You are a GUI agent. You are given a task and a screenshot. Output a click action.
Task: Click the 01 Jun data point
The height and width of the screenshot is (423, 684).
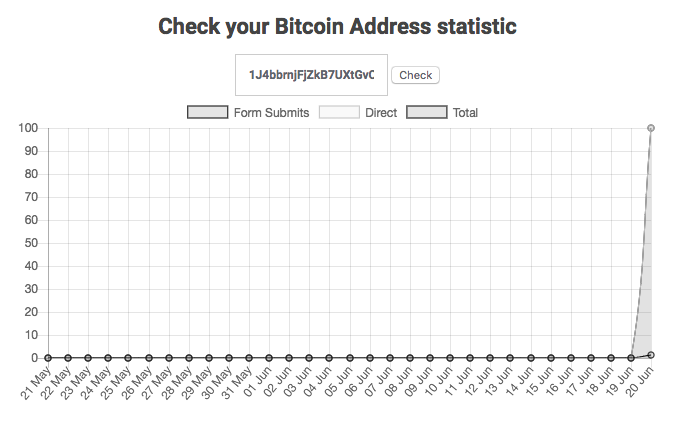click(x=269, y=358)
